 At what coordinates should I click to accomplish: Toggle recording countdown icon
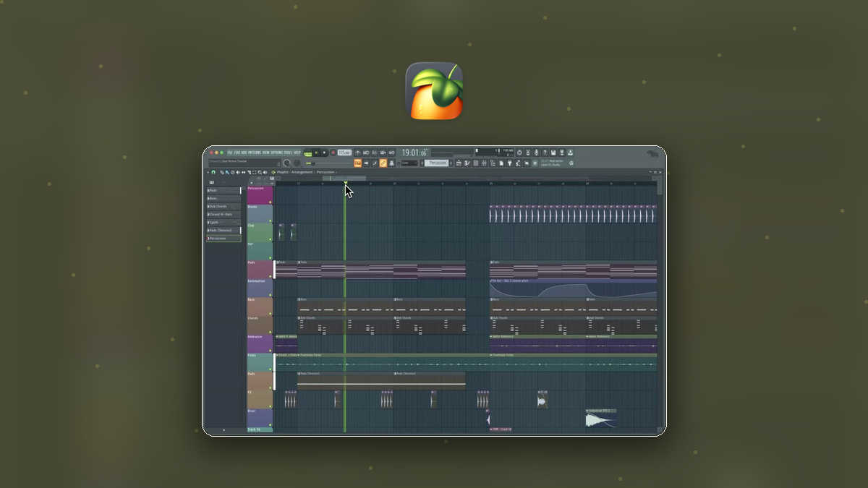(374, 153)
